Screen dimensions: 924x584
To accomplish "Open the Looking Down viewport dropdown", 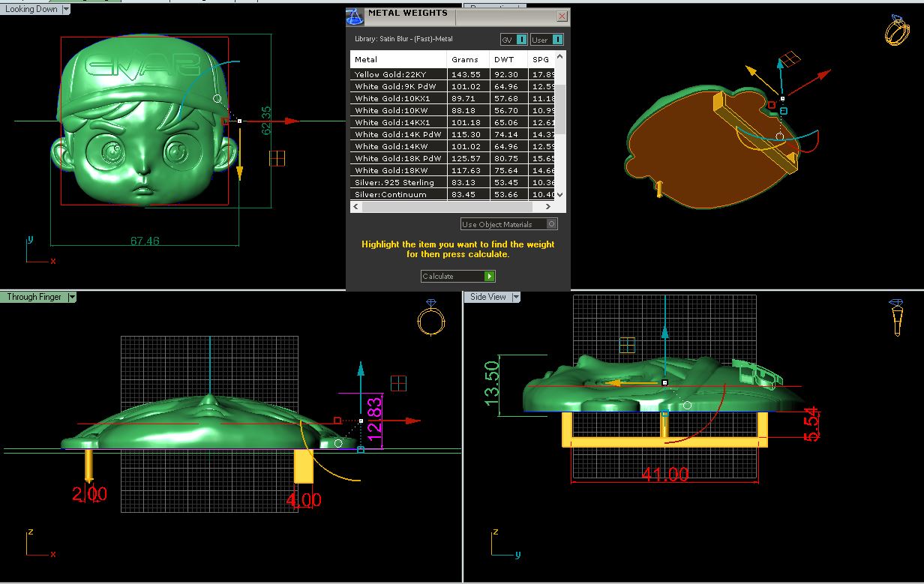I will [x=65, y=9].
